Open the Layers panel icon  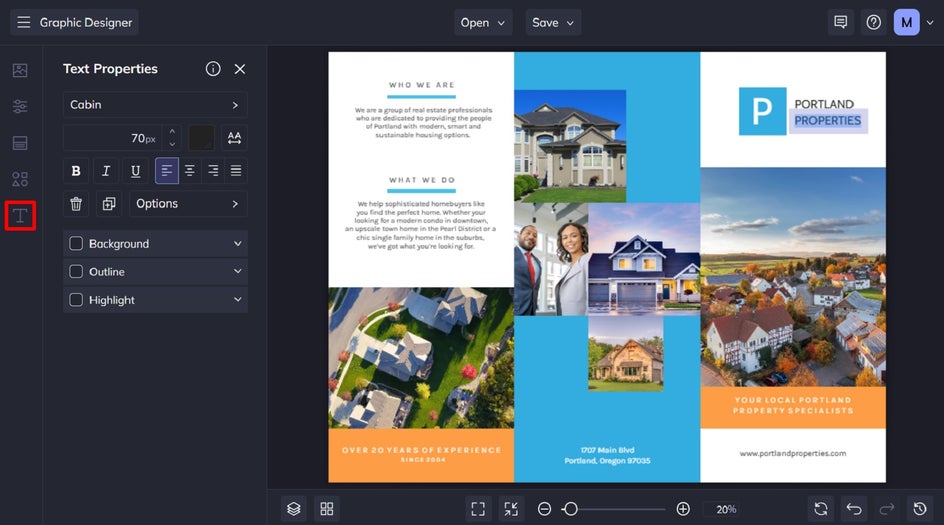tap(293, 509)
